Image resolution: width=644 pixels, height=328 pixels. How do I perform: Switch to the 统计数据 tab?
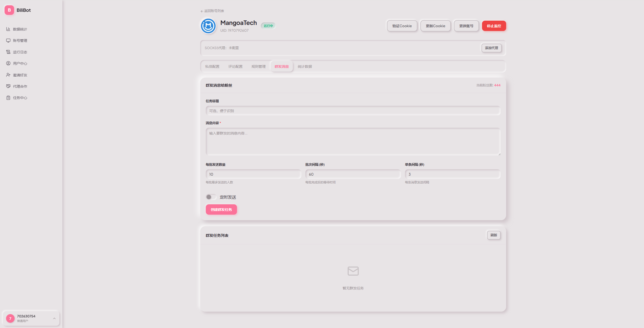tap(305, 67)
